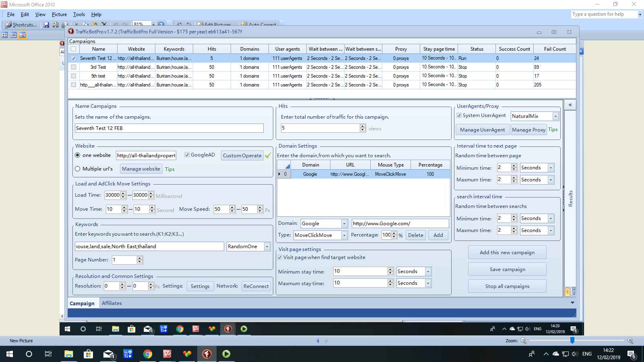Screen dimensions: 644x362
Task: Click the Save icon in Office toolbar
Action: tap(46, 25)
